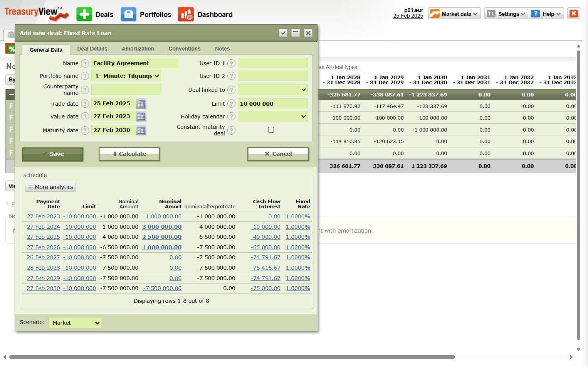Click the vertical scrollbar on the right
The height and width of the screenshot is (368, 588).
(578, 195)
